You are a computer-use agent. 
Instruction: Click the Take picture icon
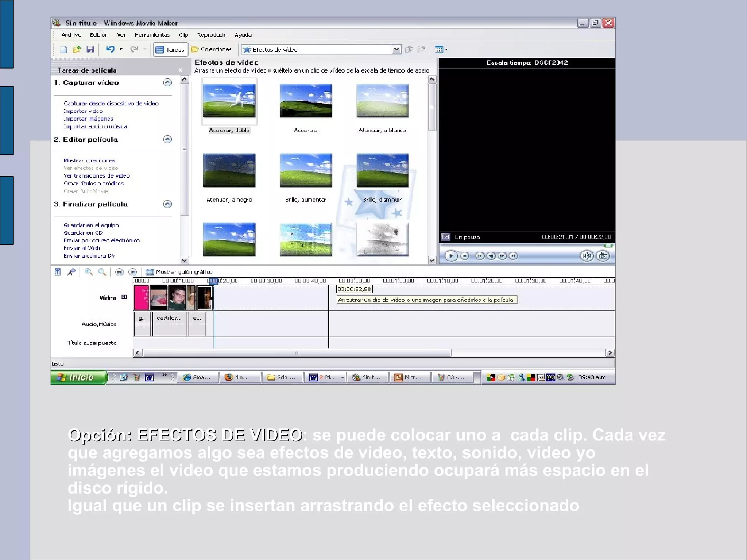[x=603, y=256]
